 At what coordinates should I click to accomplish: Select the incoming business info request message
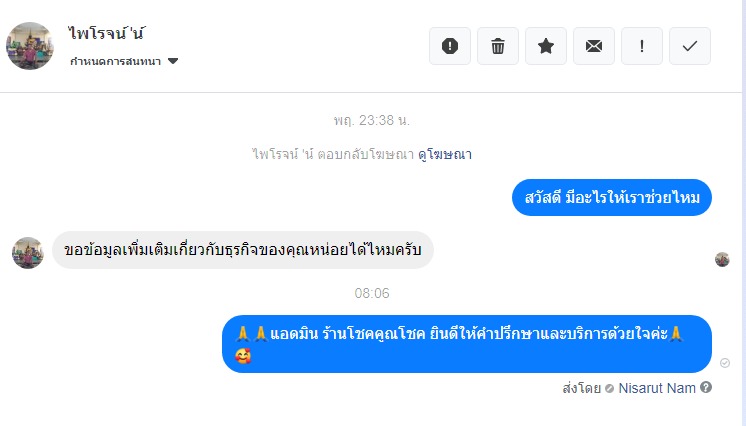[243, 250]
